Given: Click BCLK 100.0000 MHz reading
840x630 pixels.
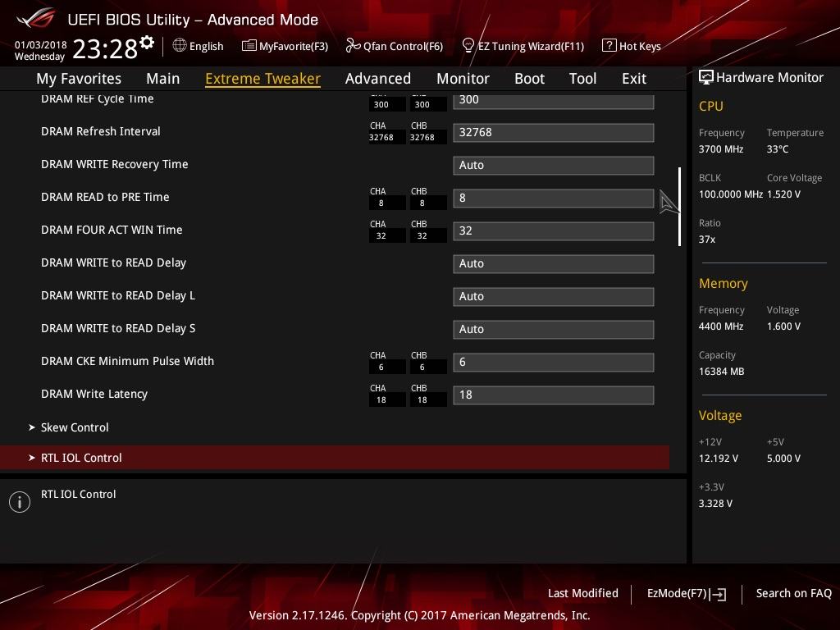Looking at the screenshot, I should pyautogui.click(x=731, y=194).
